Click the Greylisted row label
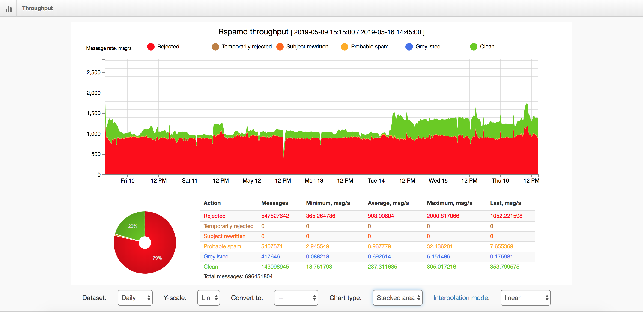Image resolution: width=644 pixels, height=312 pixels. click(216, 256)
